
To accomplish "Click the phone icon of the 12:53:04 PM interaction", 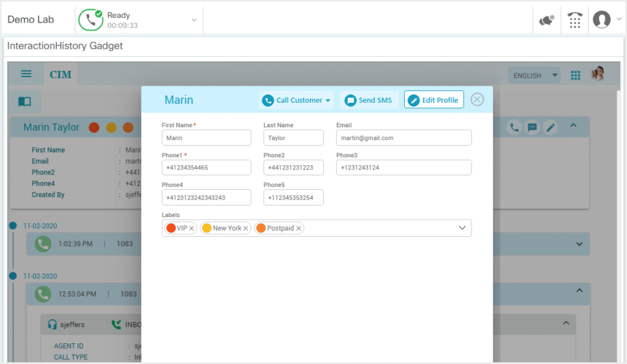I will pyautogui.click(x=43, y=294).
